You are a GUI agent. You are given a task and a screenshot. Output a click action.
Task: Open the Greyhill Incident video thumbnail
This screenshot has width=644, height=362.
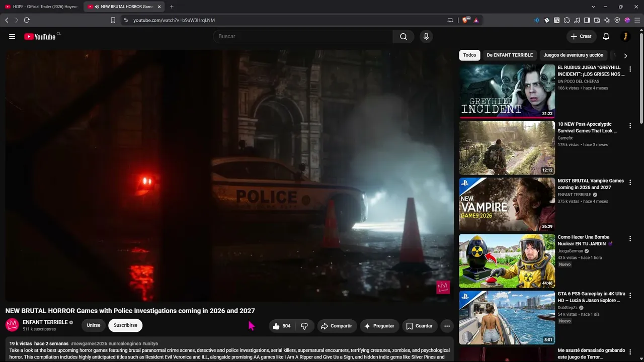point(507,91)
